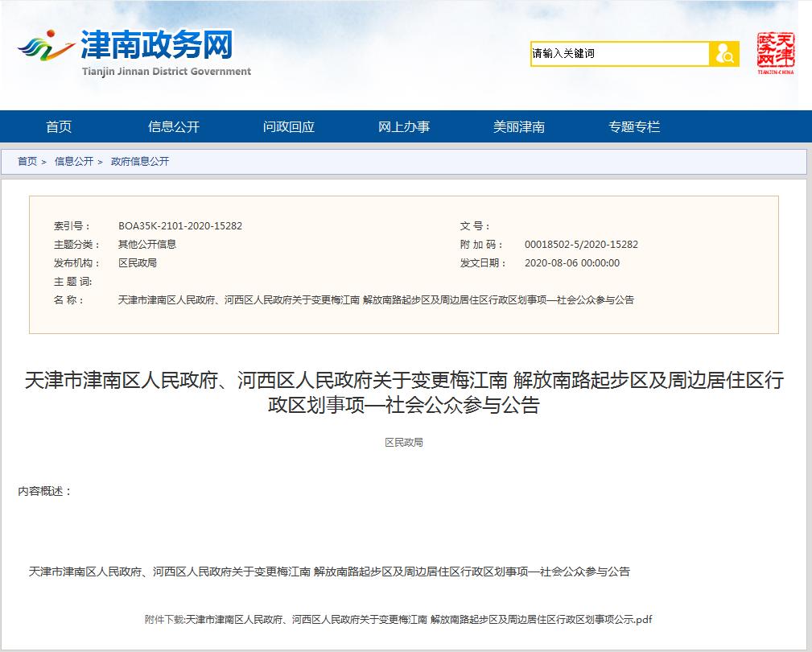
Task: Click 首页 in the breadcrumb trail
Action: point(27,162)
